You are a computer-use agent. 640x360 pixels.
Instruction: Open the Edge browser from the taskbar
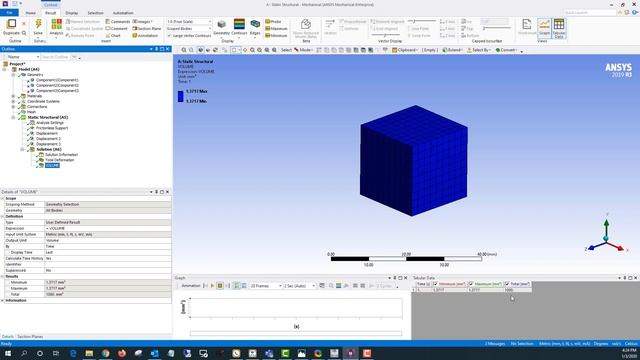(73, 353)
